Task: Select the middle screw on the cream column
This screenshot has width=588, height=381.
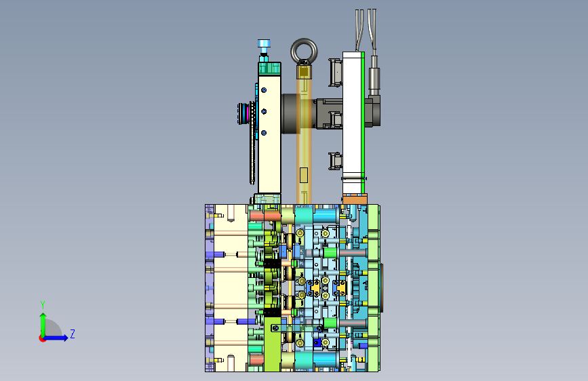Action: click(264, 111)
